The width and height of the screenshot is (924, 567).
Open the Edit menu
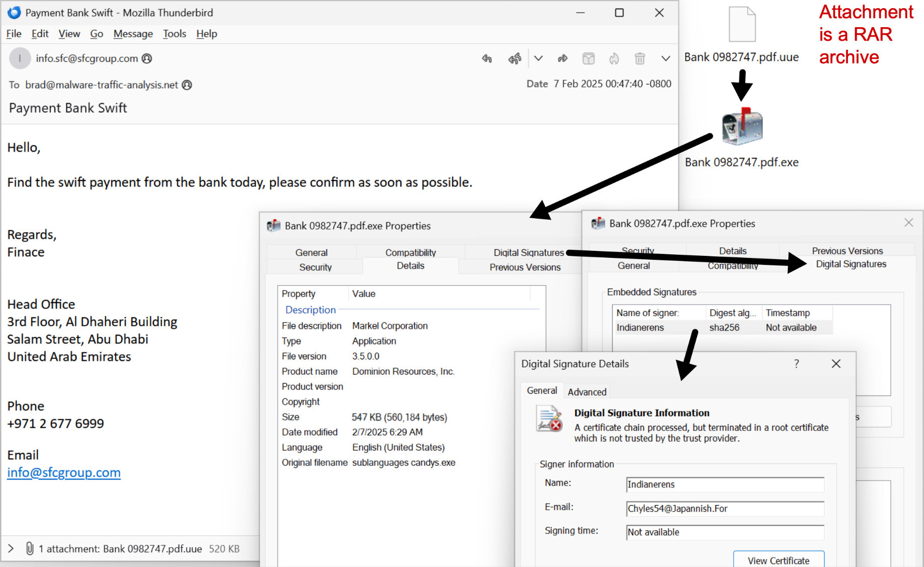(x=40, y=34)
